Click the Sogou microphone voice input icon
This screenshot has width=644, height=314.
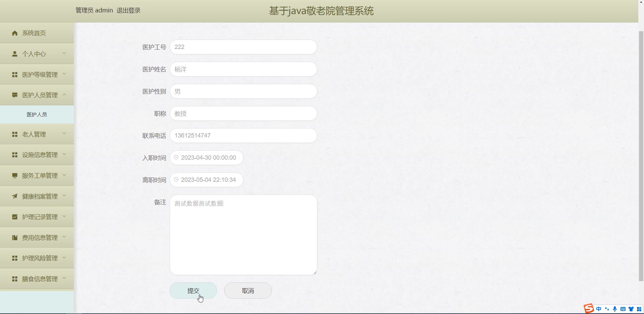[615, 309]
